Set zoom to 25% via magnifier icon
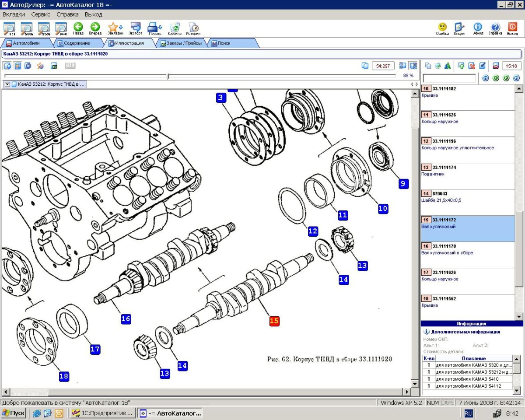The height and width of the screenshot is (420, 525). 44,28
